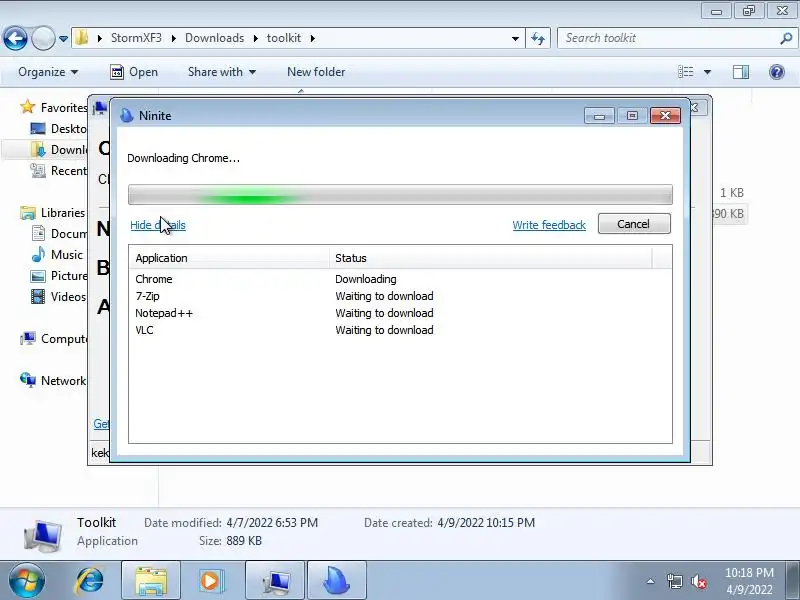The width and height of the screenshot is (800, 600).
Task: Select Downloads in the navigation pane
Action: 59,149
